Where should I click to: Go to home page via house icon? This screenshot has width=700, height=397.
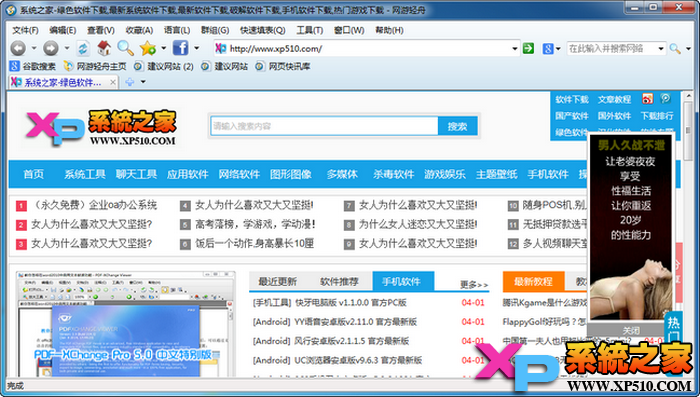pyautogui.click(x=104, y=48)
